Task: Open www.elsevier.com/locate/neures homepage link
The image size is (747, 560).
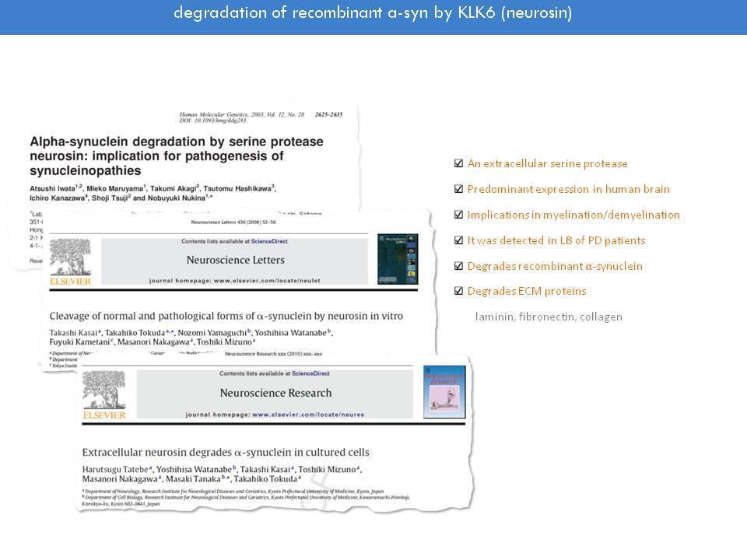Action: [308, 415]
